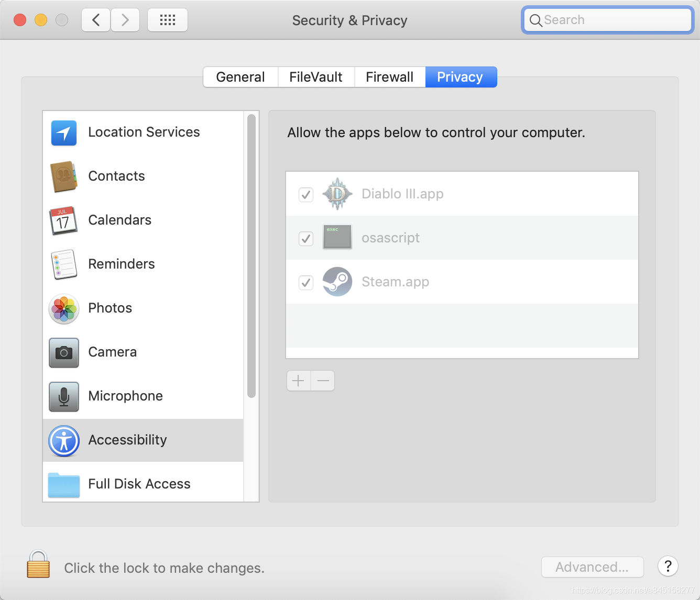
Task: Remove an app with the minus button
Action: (x=323, y=381)
